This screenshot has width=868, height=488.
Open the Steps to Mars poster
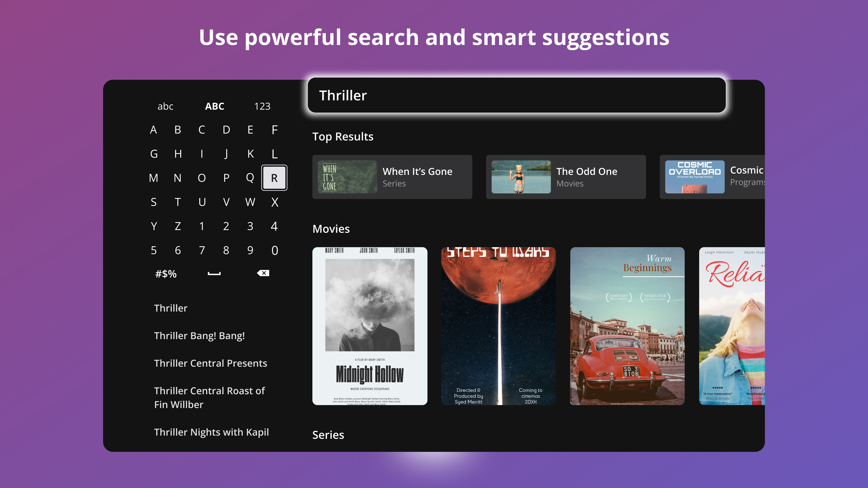tap(498, 326)
